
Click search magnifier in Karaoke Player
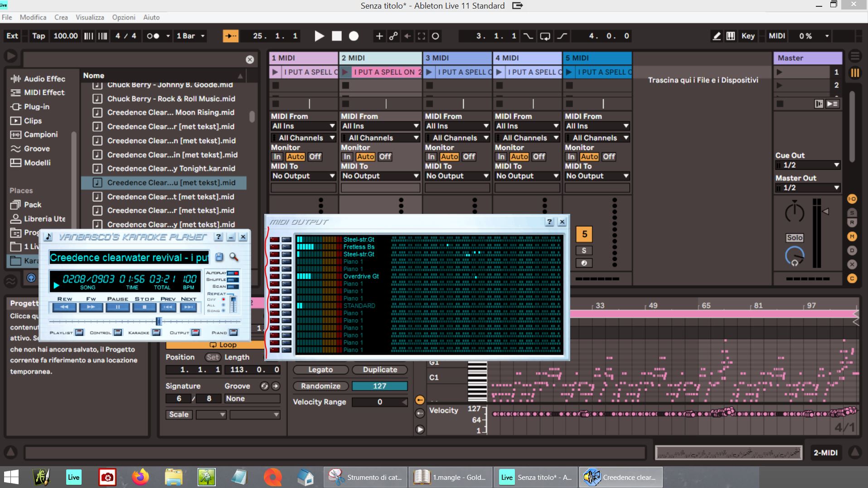(x=234, y=257)
